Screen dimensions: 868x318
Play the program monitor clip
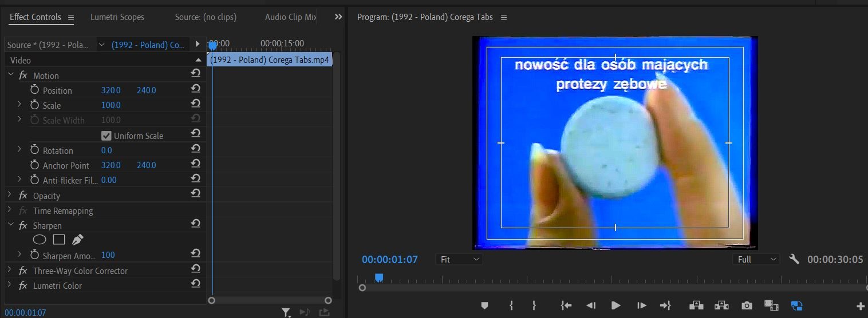click(x=616, y=305)
